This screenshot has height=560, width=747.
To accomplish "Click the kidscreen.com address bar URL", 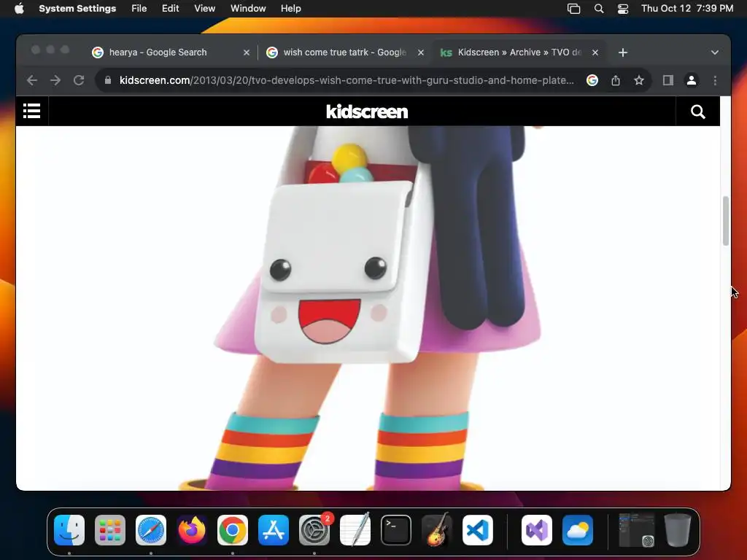I will 347,80.
